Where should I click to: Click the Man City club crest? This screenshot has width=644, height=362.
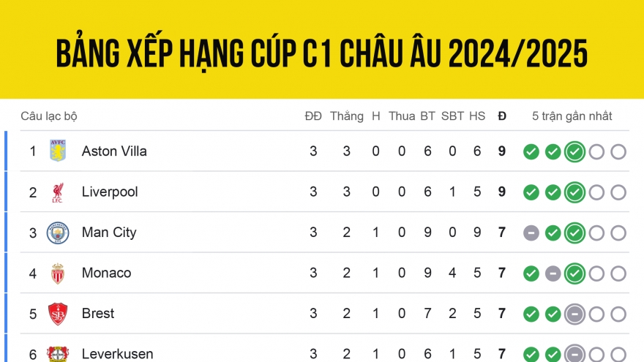(x=58, y=233)
